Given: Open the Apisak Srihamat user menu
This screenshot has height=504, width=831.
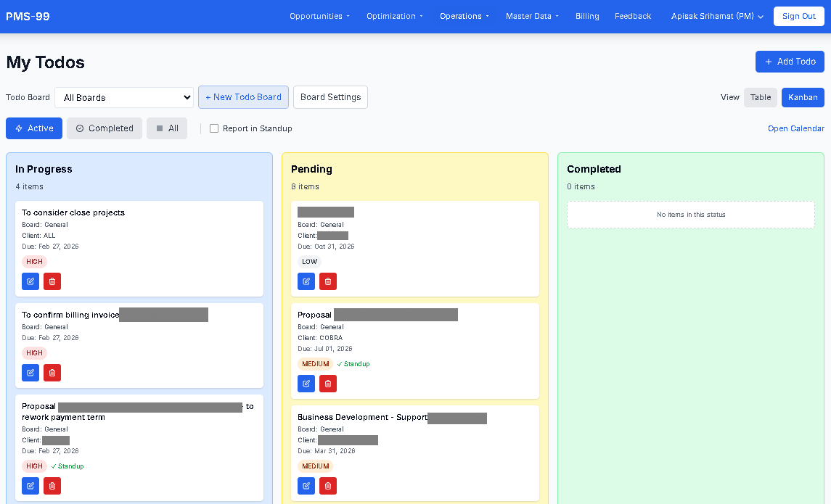Looking at the screenshot, I should coord(716,16).
